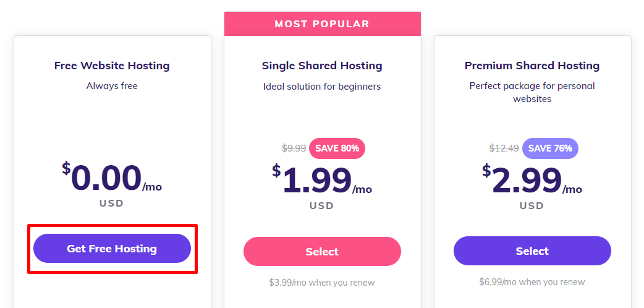Click the $0.00 per month price
Viewport: 644px width, 308px height.
(112, 178)
